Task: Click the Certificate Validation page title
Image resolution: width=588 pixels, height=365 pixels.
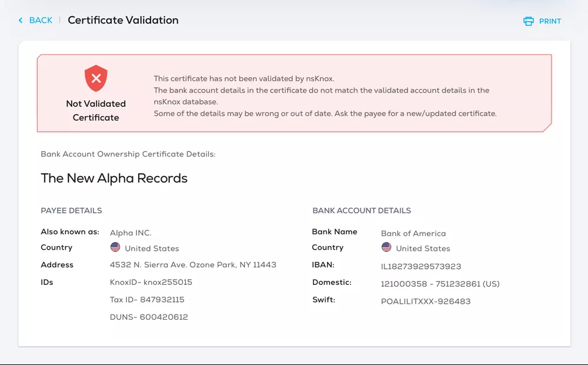Action: [x=123, y=21]
